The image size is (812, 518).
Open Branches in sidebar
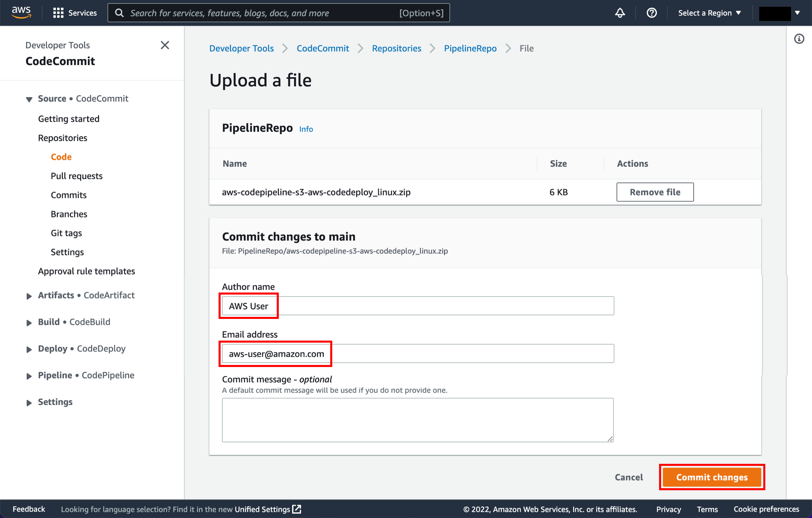pos(69,214)
